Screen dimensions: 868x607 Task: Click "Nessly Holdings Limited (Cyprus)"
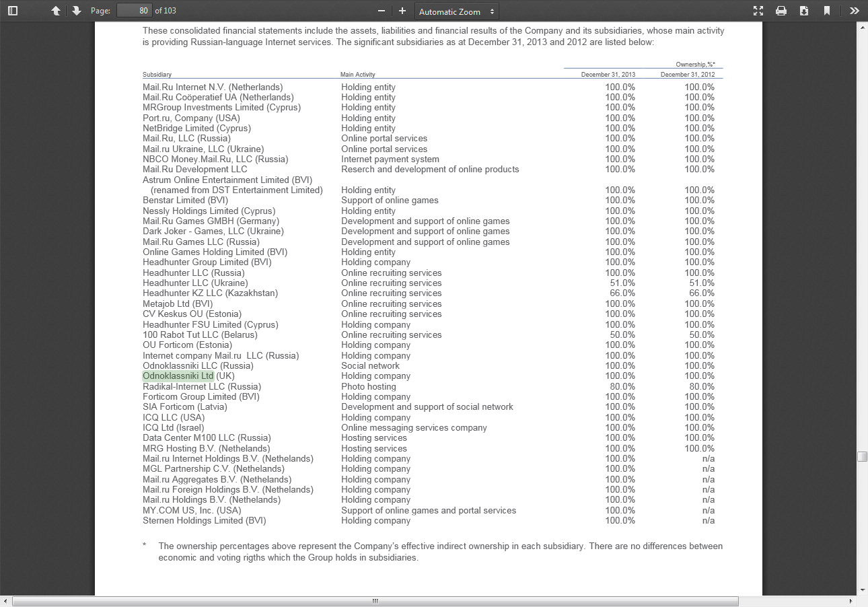pos(209,211)
